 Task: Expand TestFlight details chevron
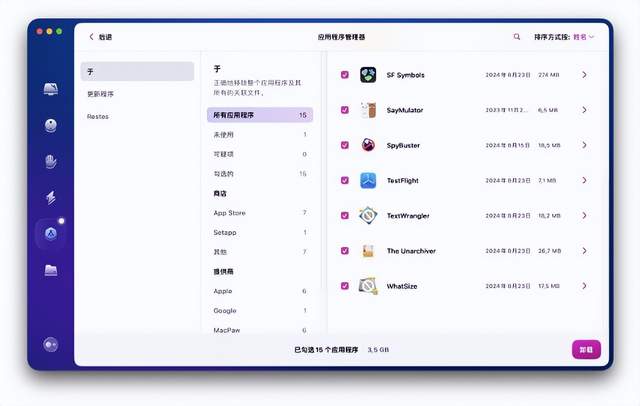point(584,180)
